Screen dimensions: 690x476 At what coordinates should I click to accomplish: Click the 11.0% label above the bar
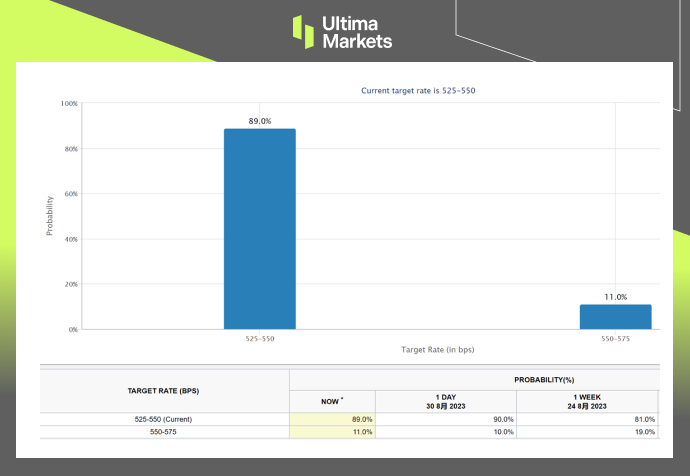click(x=616, y=297)
